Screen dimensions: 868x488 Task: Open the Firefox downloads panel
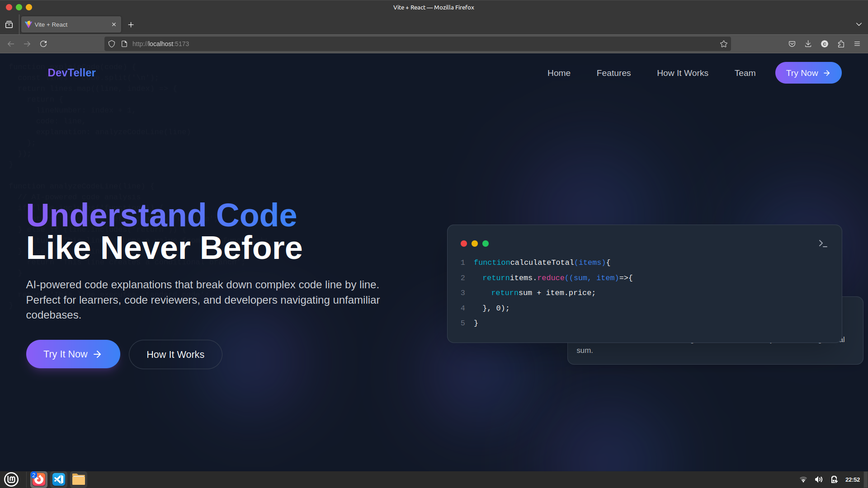tap(808, 44)
